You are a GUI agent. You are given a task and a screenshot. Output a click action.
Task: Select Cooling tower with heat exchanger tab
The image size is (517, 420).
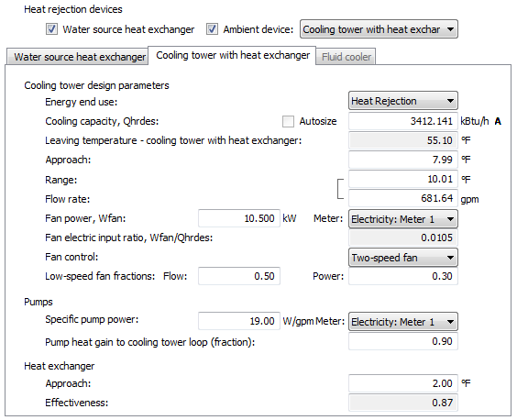pyautogui.click(x=233, y=55)
